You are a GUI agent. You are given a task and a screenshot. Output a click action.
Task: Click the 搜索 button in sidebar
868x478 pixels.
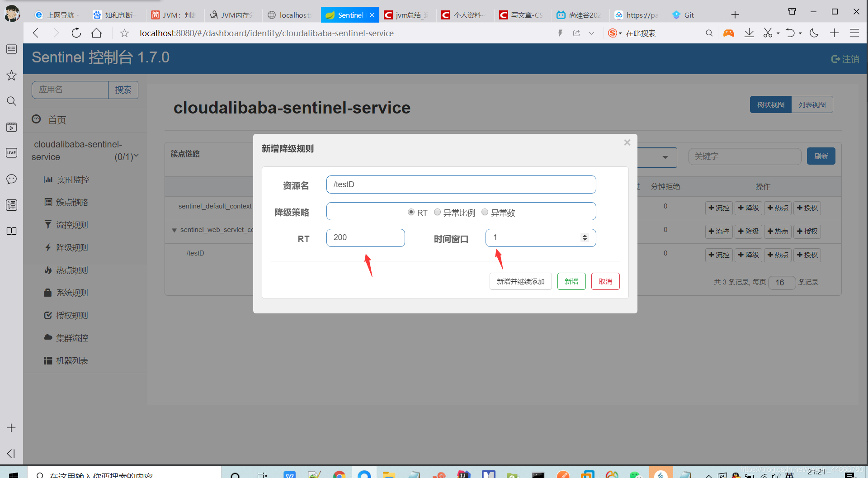[x=123, y=90]
